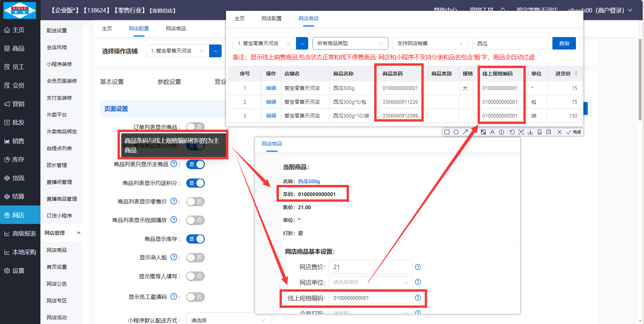Viewport: 644px width, 324px height.
Task: Open 网店单位 unit dropdown
Action: click(x=371, y=282)
